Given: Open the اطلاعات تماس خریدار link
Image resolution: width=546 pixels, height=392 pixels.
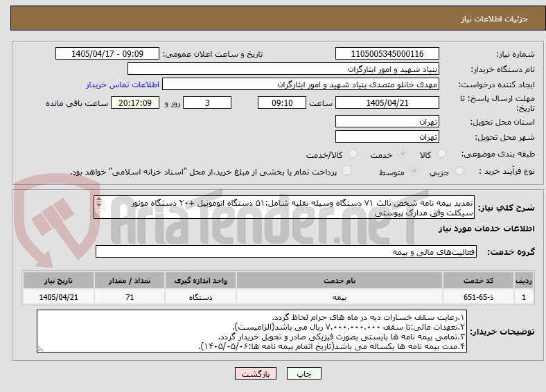Looking at the screenshot, I should [x=123, y=84].
